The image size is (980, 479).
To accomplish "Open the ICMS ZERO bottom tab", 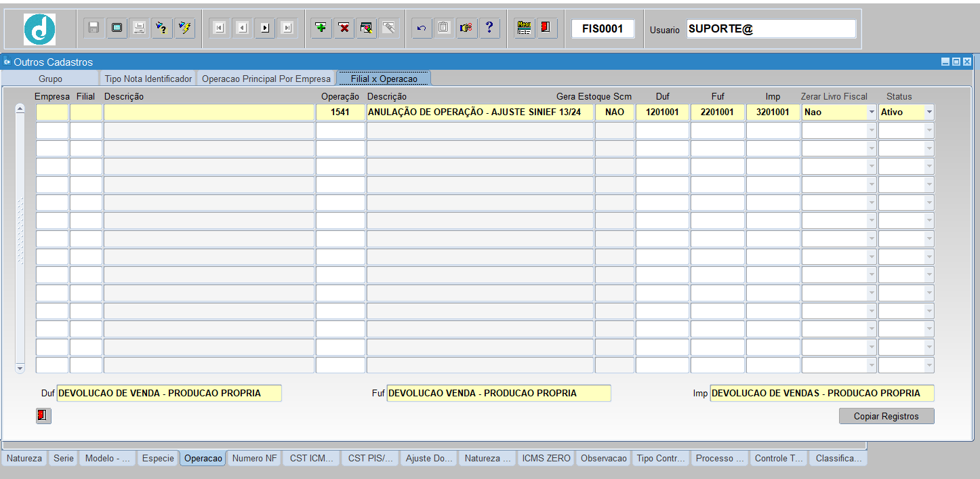I will pyautogui.click(x=546, y=459).
